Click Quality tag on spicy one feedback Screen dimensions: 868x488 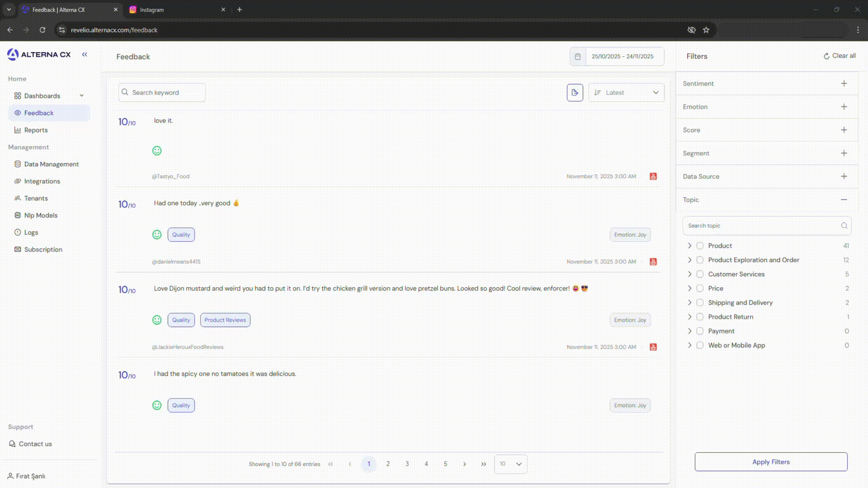click(x=181, y=405)
